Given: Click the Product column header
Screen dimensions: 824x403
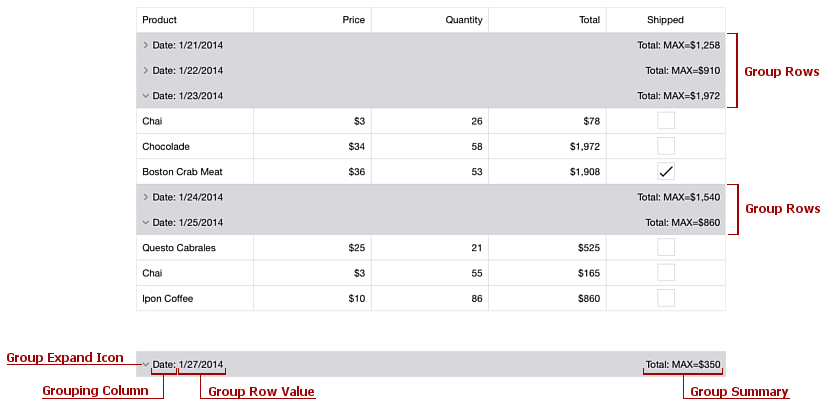Looking at the screenshot, I should click(195, 20).
